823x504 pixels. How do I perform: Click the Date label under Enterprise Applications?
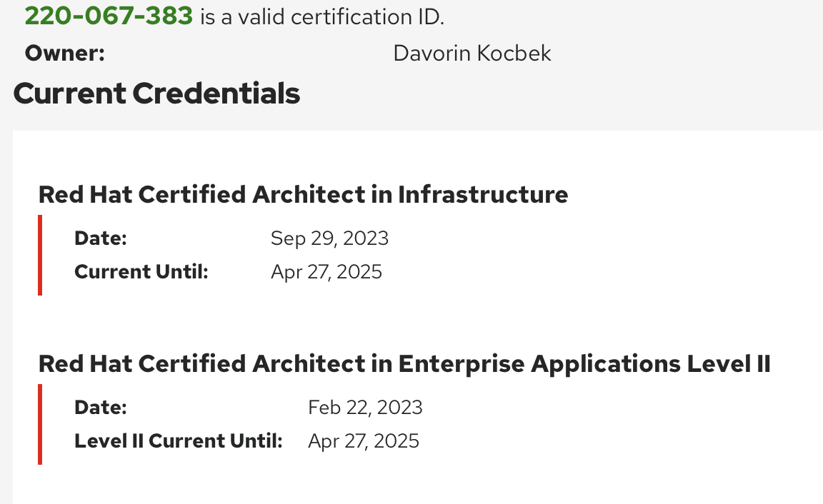tap(100, 408)
